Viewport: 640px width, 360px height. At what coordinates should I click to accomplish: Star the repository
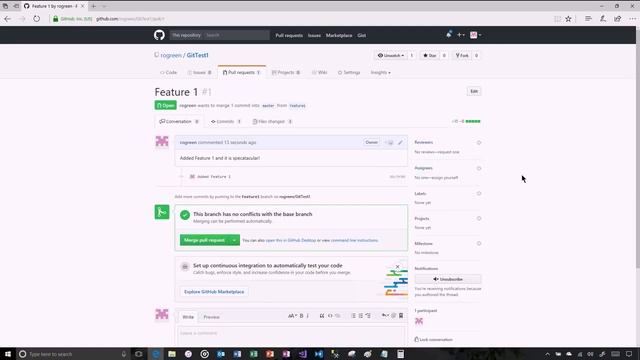430,56
